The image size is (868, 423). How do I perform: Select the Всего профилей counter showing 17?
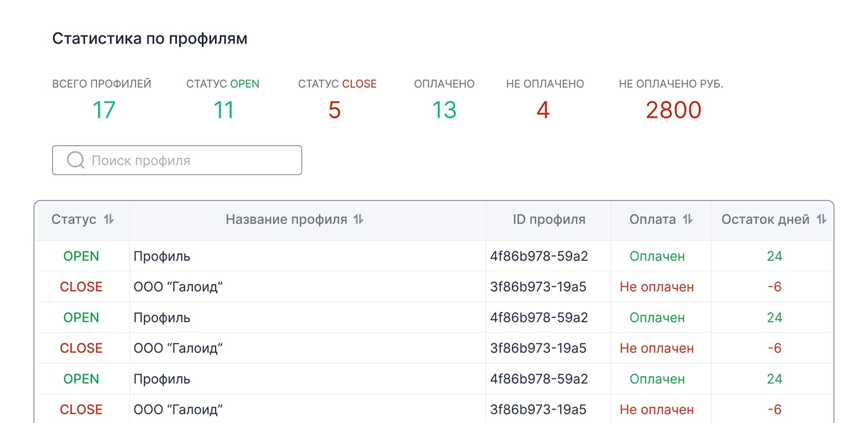(x=104, y=109)
